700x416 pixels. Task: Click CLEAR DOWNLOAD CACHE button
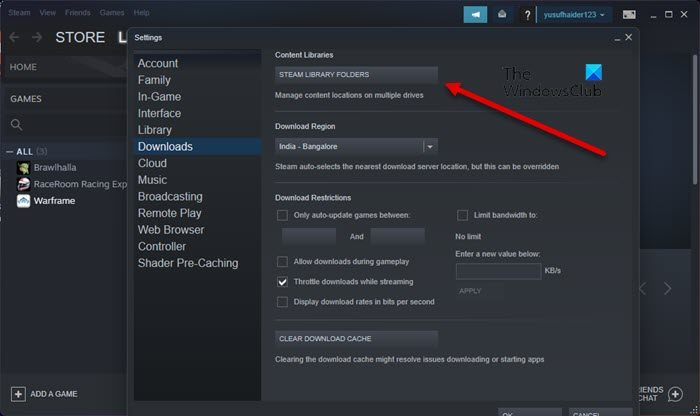pos(356,339)
